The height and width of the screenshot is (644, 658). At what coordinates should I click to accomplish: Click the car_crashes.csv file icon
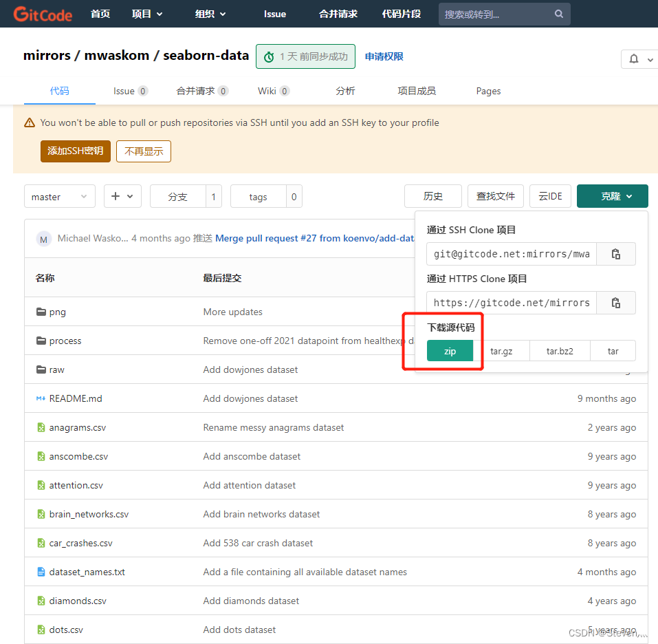pyautogui.click(x=41, y=543)
